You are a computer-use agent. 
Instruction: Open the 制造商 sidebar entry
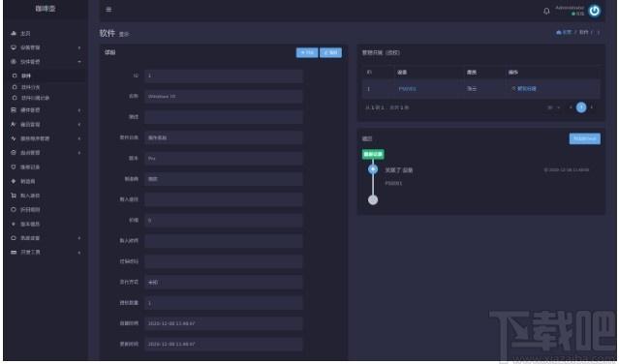(x=28, y=181)
